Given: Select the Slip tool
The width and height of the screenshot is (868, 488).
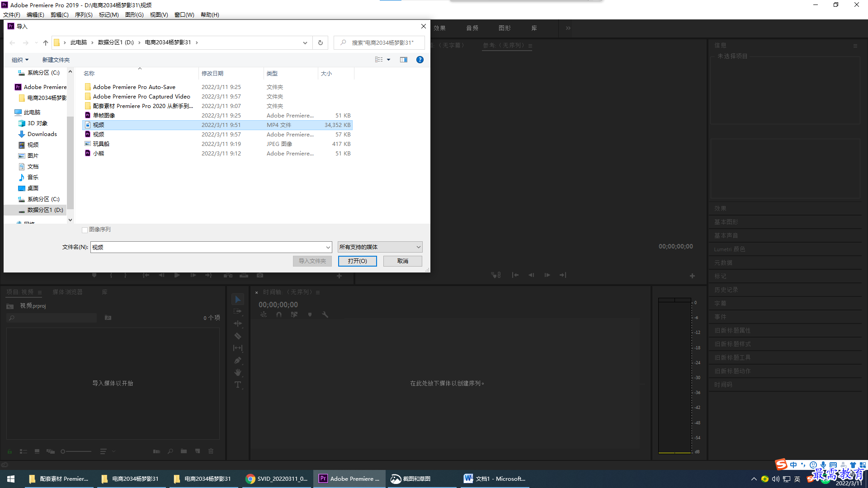Looking at the screenshot, I should coord(238,348).
